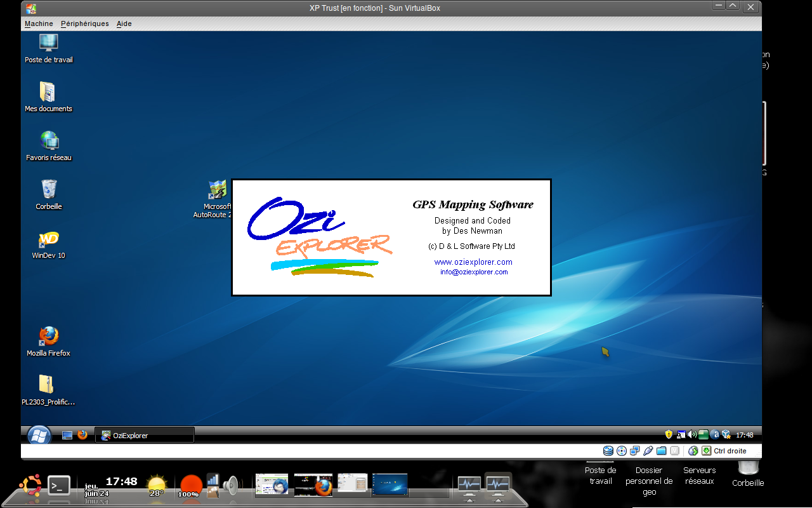
Task: Select the Mes documents folder icon
Action: (48, 92)
